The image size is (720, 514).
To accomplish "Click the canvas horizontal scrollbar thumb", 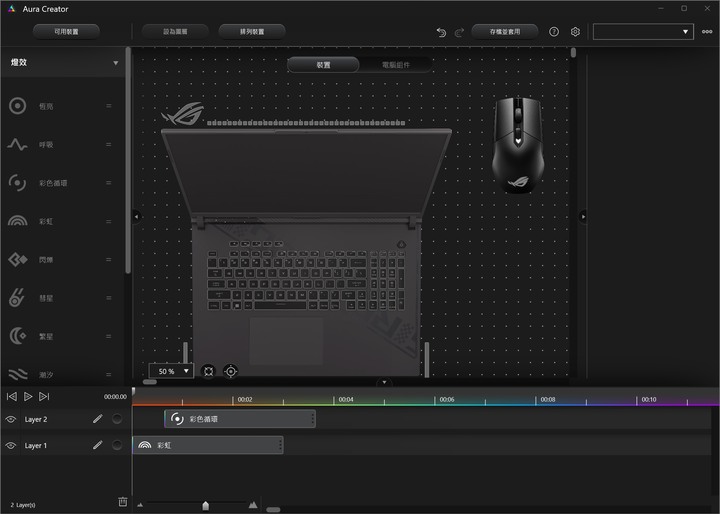I will (150, 382).
